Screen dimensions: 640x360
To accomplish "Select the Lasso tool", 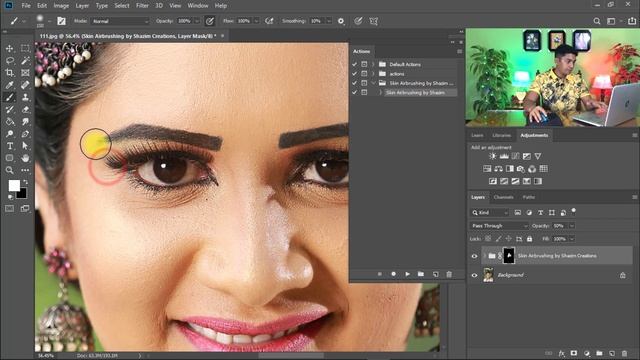I will pyautogui.click(x=9, y=60).
